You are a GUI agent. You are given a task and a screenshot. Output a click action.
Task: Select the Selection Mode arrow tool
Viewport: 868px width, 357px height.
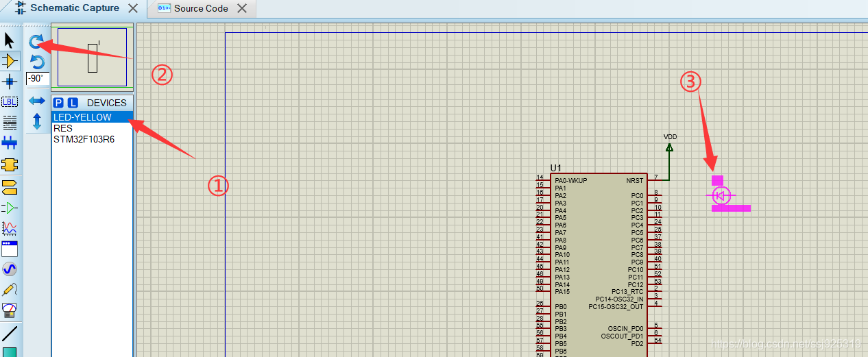pyautogui.click(x=10, y=40)
